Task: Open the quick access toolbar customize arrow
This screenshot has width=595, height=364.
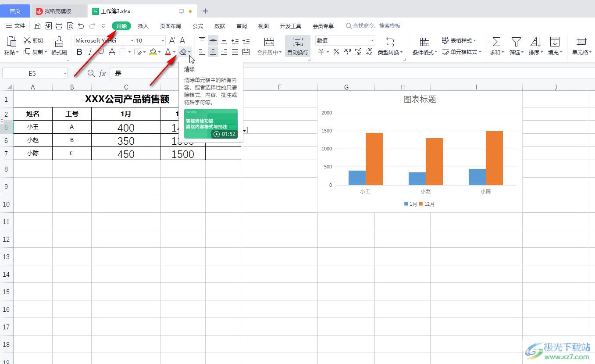Action: [x=103, y=26]
